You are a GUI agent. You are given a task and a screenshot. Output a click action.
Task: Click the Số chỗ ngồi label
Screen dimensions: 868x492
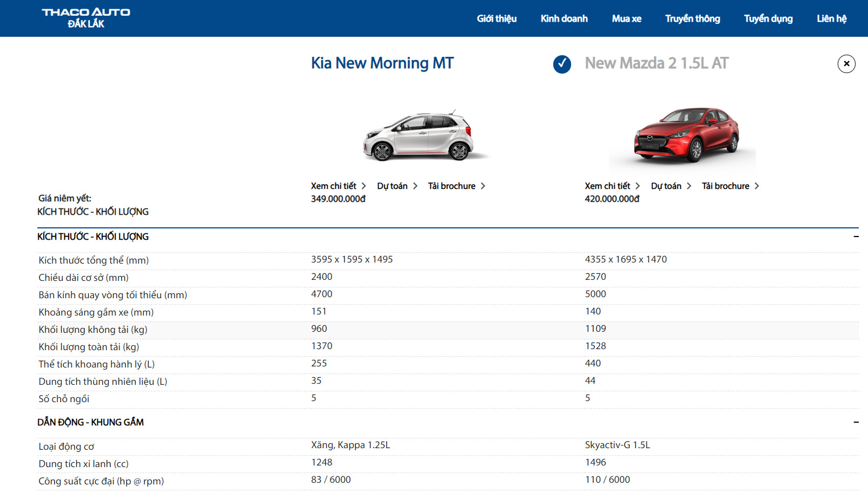[x=64, y=399]
